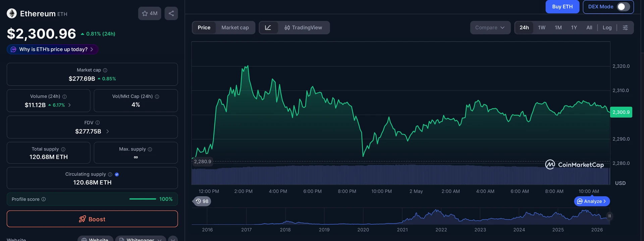644x241 pixels.
Task: Click Vol/Mkt Cap (24h) info icon
Action: (x=157, y=97)
